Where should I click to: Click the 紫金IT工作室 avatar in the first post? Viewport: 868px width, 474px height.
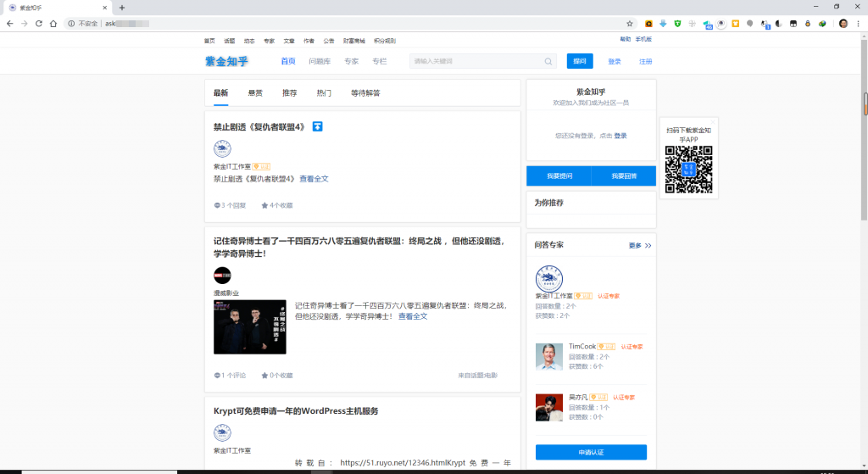[222, 149]
